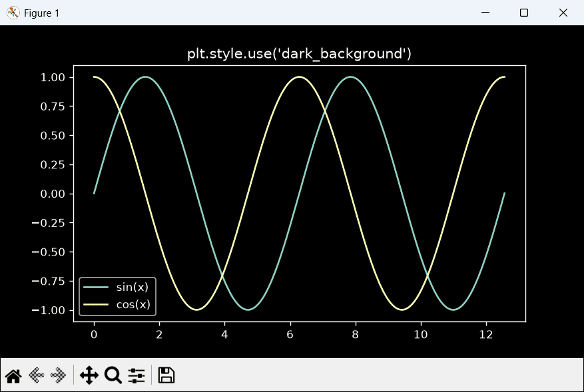Image resolution: width=584 pixels, height=392 pixels.
Task: Click the x-axis label 2
Action: (159, 334)
